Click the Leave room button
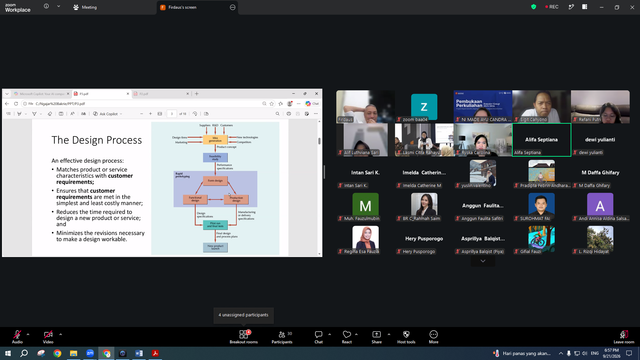 tap(624, 336)
